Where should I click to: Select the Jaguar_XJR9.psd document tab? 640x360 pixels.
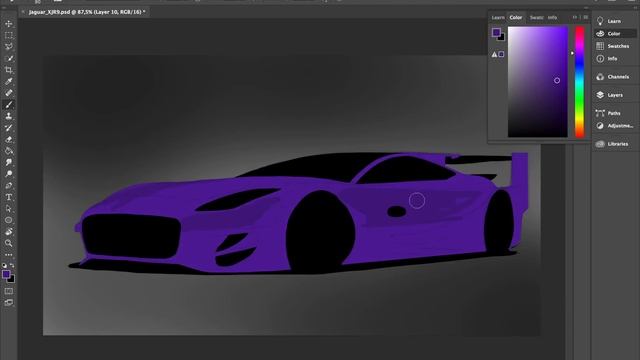click(87, 12)
